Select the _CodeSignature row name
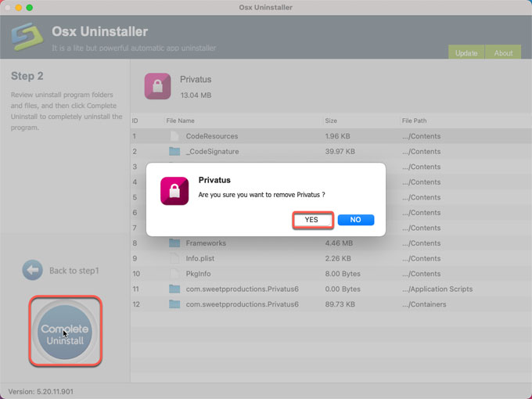This screenshot has width=532, height=399. [212, 151]
